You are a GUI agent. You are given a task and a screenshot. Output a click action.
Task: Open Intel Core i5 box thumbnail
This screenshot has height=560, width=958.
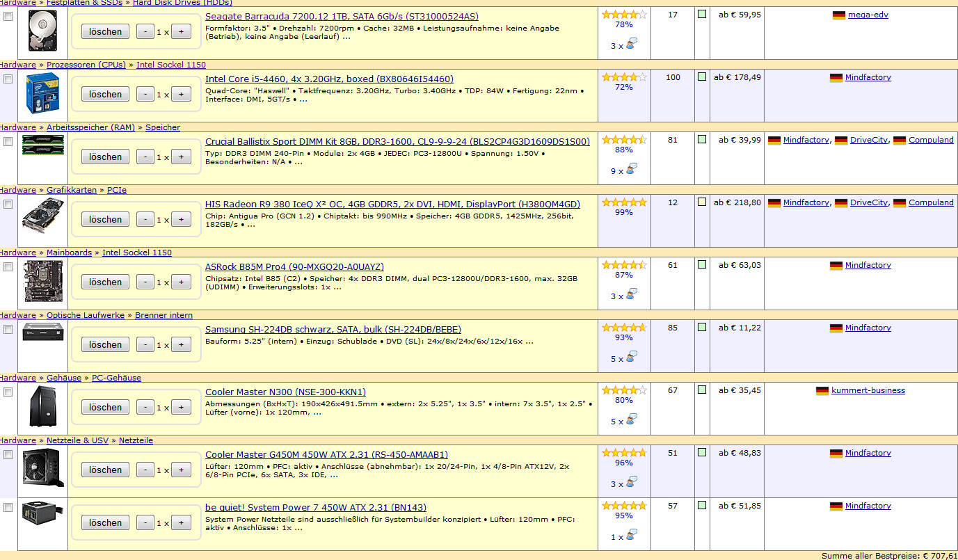click(x=43, y=93)
